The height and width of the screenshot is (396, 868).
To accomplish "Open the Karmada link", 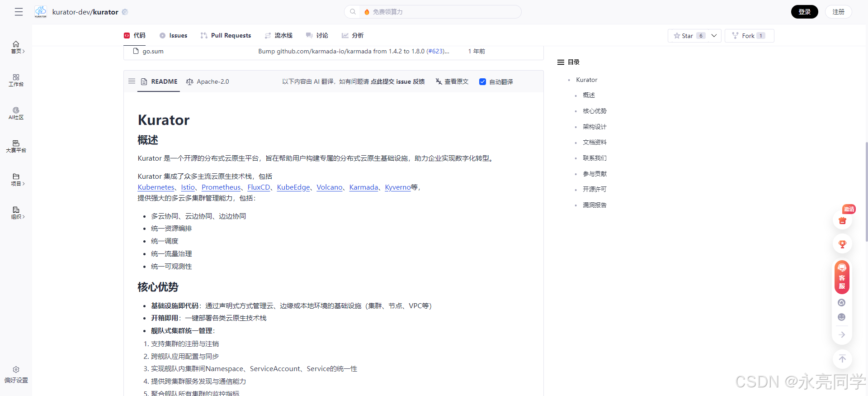I will 363,187.
